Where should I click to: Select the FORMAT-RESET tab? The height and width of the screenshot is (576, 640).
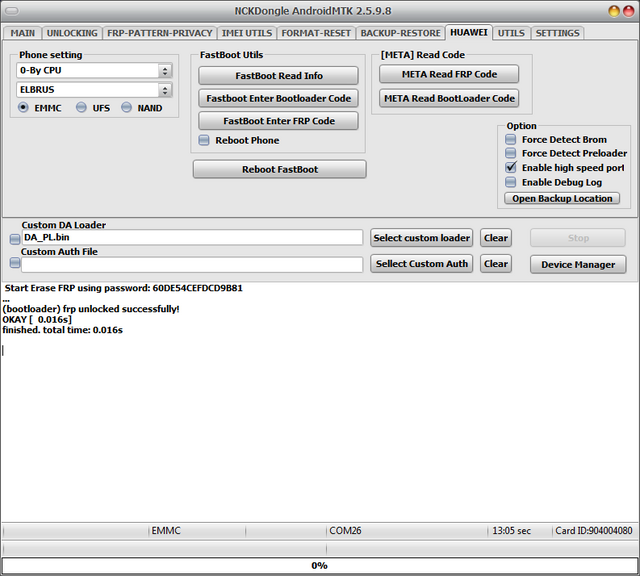[x=316, y=33]
